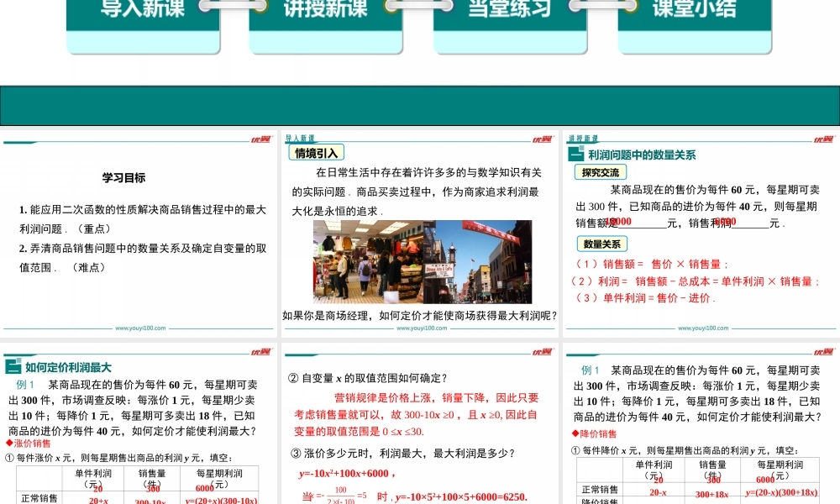This screenshot has height=504, width=840.
Task: Click learning goal 1 about 二次函数的性质
Action: (x=143, y=219)
